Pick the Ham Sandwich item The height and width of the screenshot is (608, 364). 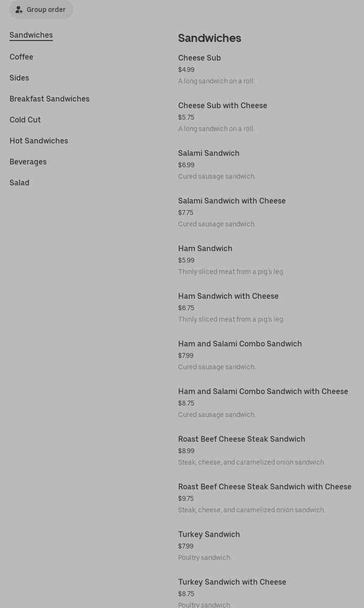pyautogui.click(x=205, y=249)
